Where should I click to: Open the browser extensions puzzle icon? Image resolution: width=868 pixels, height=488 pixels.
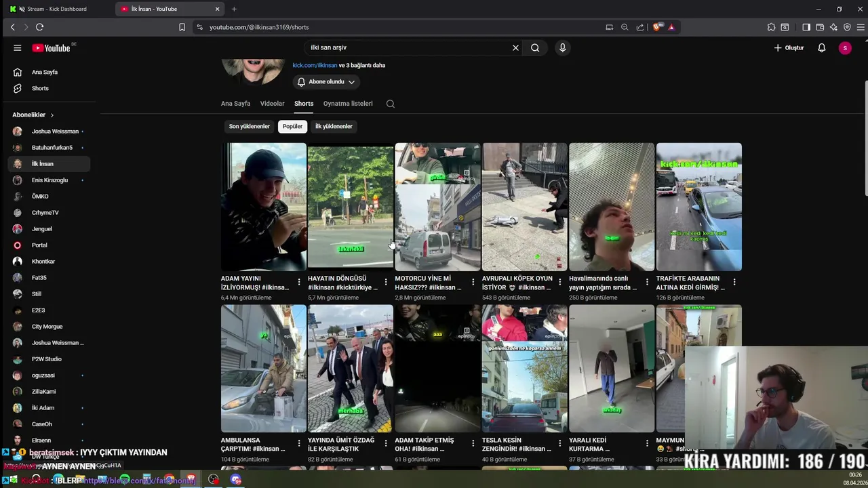tap(771, 27)
